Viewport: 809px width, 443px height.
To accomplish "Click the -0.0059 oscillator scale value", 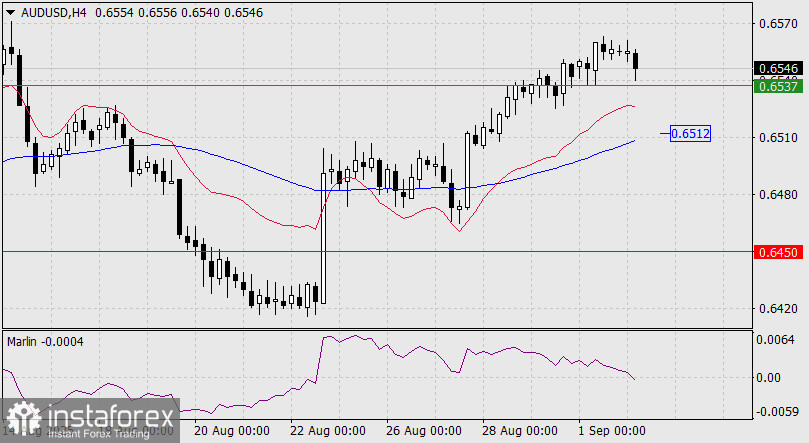I will 778,412.
